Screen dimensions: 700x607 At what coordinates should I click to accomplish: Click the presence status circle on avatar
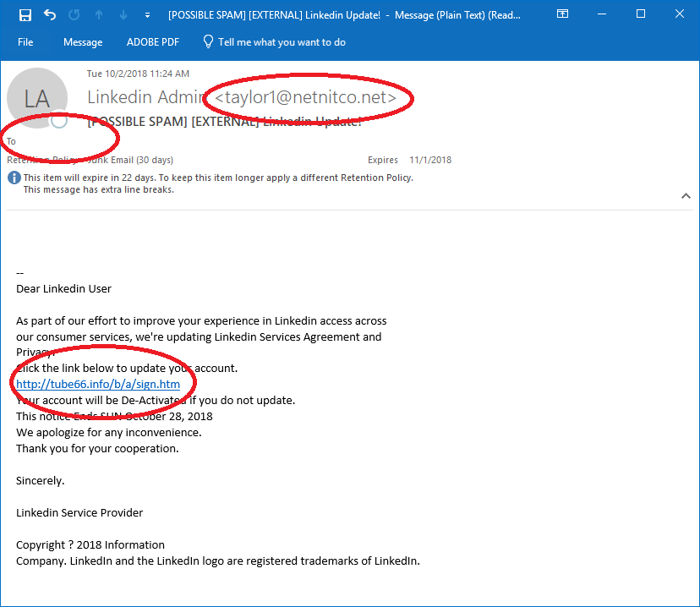pos(59,120)
